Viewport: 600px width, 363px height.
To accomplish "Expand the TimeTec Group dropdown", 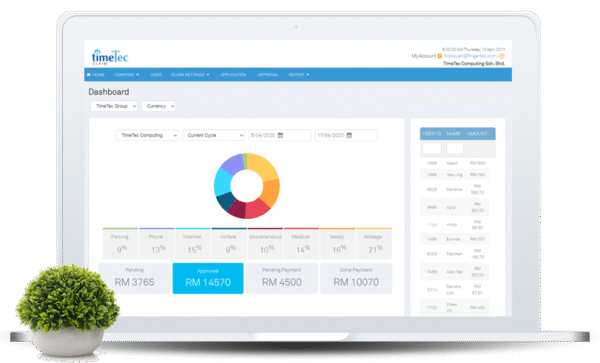I will click(114, 106).
